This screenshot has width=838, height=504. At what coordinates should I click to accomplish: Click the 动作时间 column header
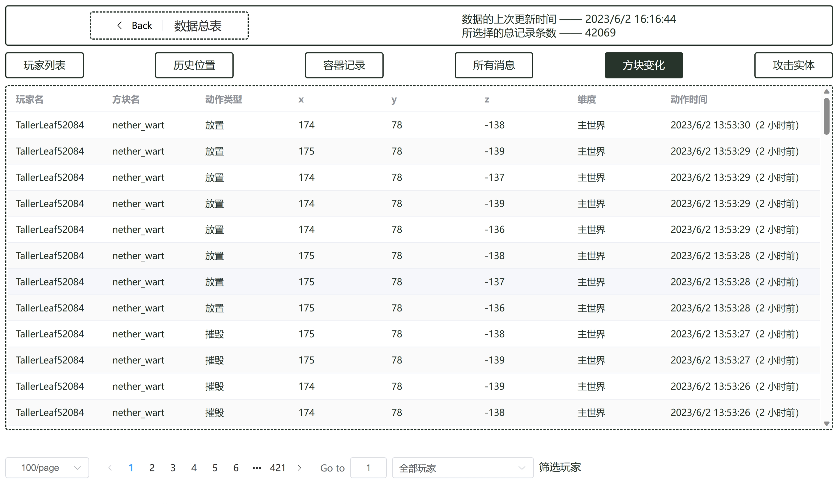click(x=689, y=100)
